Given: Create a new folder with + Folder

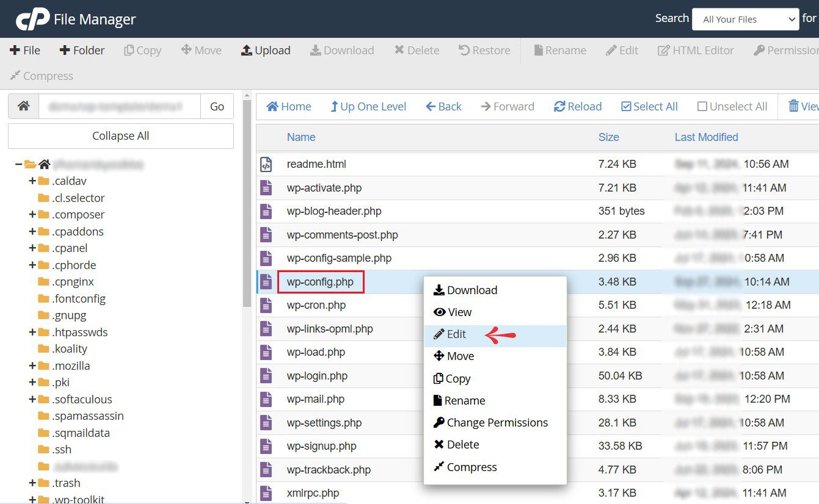Looking at the screenshot, I should 82,51.
